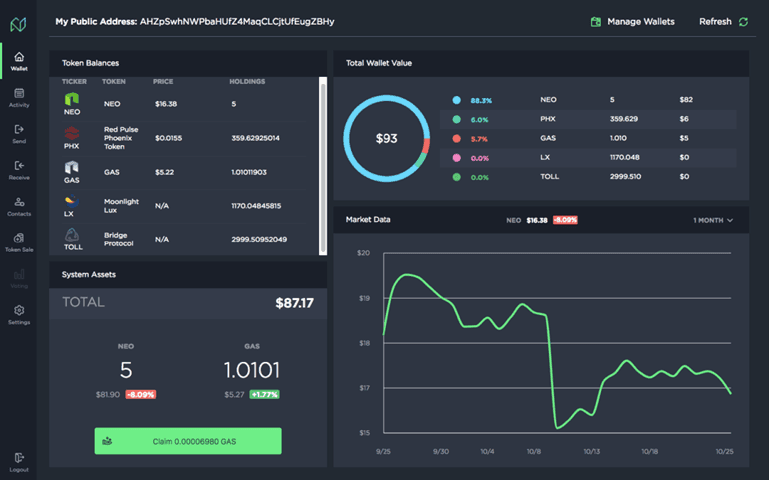Image resolution: width=769 pixels, height=480 pixels.
Task: Click the NEO price $16.38 in Token Balances
Action: (x=166, y=104)
